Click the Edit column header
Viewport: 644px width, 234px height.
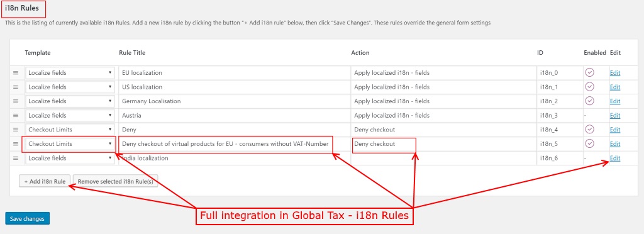[x=615, y=53]
